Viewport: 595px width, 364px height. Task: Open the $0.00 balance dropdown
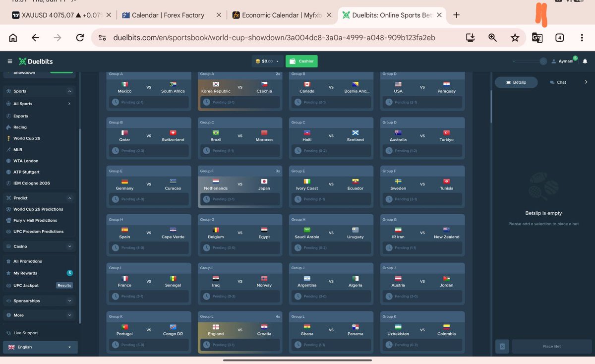point(267,61)
